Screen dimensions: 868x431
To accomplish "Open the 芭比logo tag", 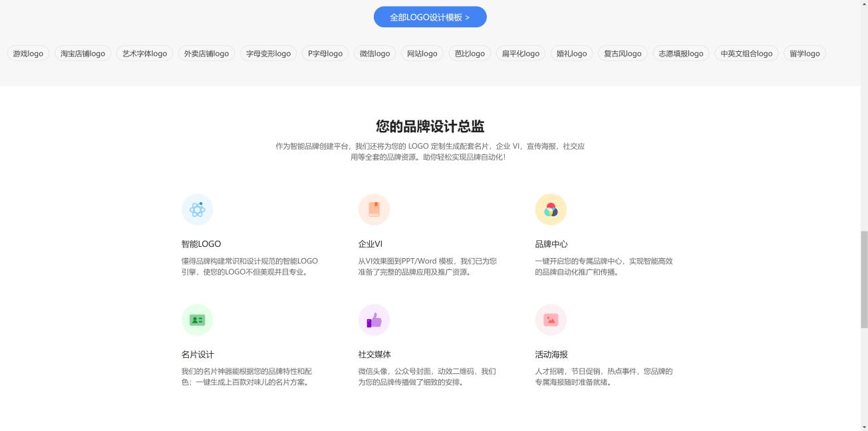I will point(470,53).
